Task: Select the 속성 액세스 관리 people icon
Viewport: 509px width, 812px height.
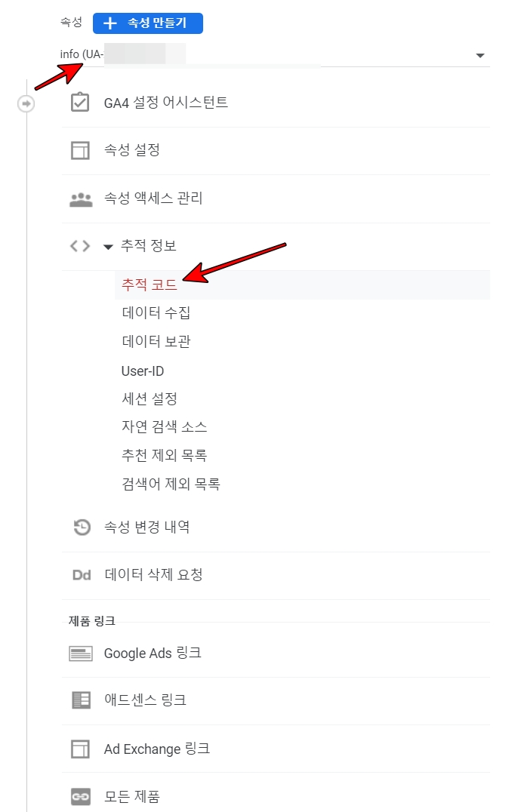Action: click(81, 198)
